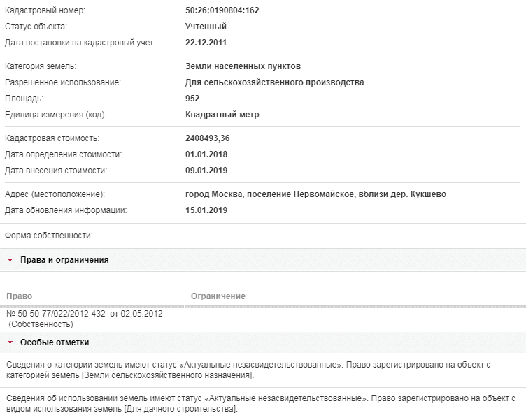Image resolution: width=526 pixels, height=420 pixels.
Task: Click the cadastral value 2408493,36
Action: [x=207, y=138]
